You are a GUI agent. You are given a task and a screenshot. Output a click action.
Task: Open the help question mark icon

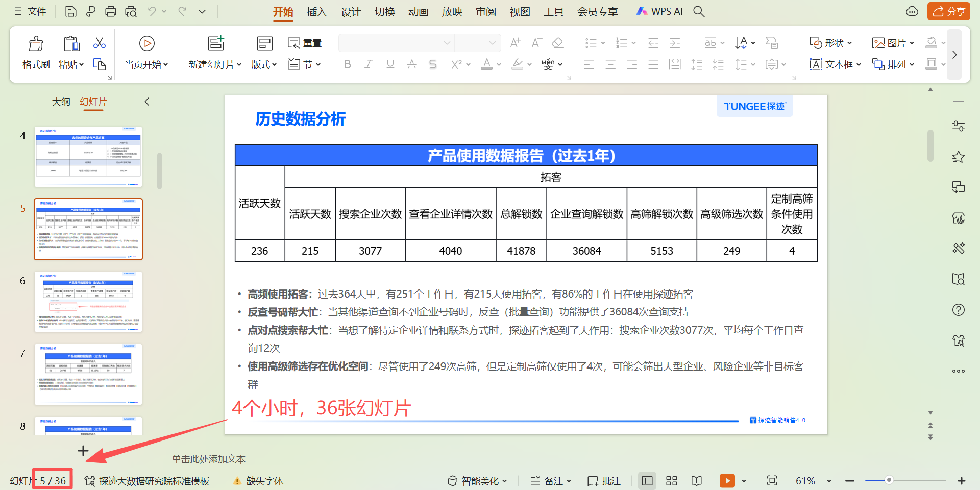click(x=958, y=310)
